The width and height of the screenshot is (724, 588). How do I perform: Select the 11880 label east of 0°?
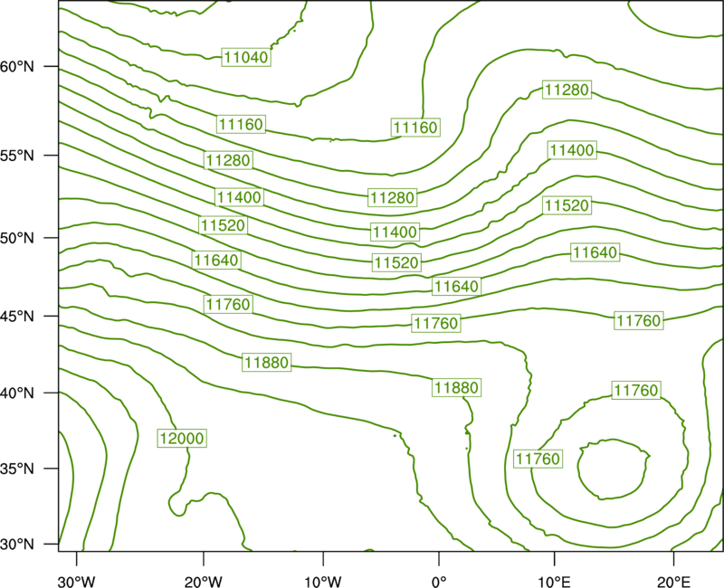[457, 387]
